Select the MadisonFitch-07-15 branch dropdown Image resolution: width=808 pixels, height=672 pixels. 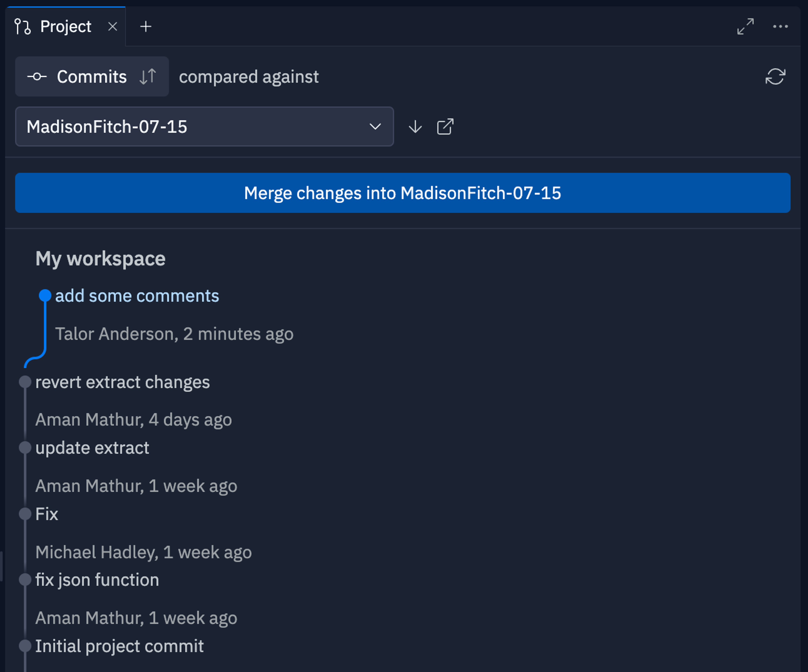pyautogui.click(x=203, y=126)
